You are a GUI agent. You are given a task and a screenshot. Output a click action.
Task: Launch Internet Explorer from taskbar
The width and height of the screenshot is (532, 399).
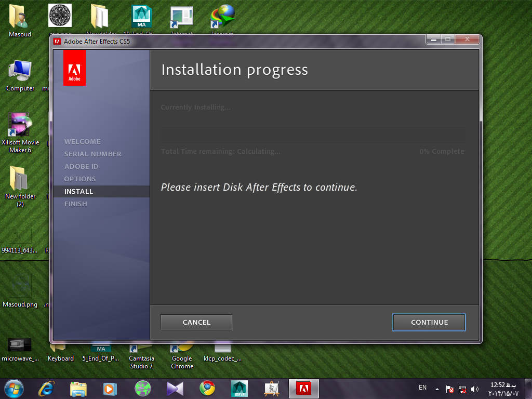(46, 389)
